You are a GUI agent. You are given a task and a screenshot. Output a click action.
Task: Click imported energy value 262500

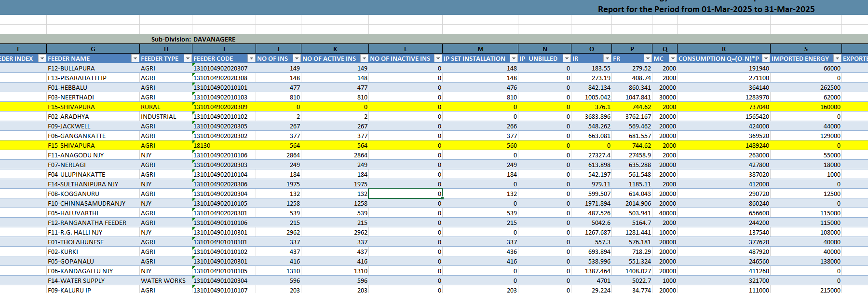(x=806, y=87)
